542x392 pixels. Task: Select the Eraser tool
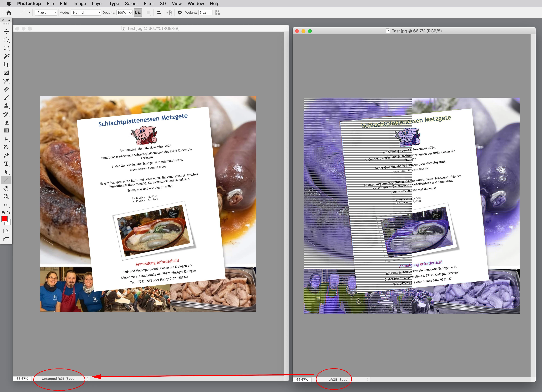coord(6,122)
